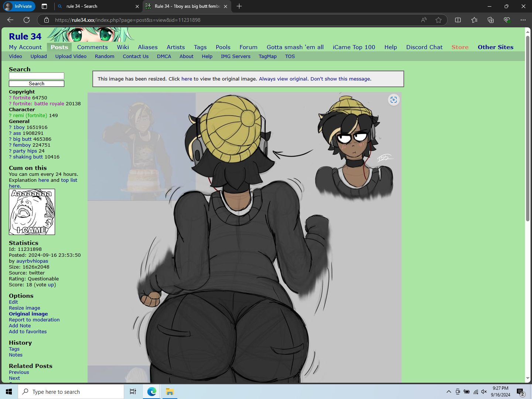Select the Posts navigation tab
Screen dimensions: 532x399
(x=59, y=47)
